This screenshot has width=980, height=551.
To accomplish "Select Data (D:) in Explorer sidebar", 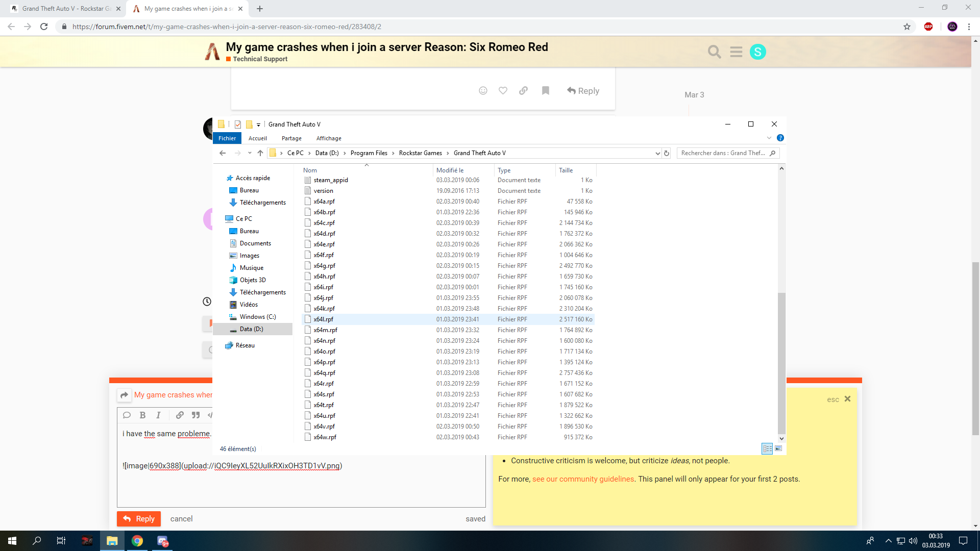I will coord(252,329).
